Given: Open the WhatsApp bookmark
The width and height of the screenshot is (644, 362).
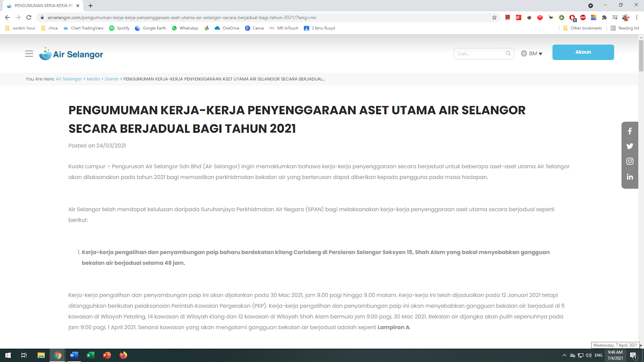Looking at the screenshot, I should pos(185,28).
